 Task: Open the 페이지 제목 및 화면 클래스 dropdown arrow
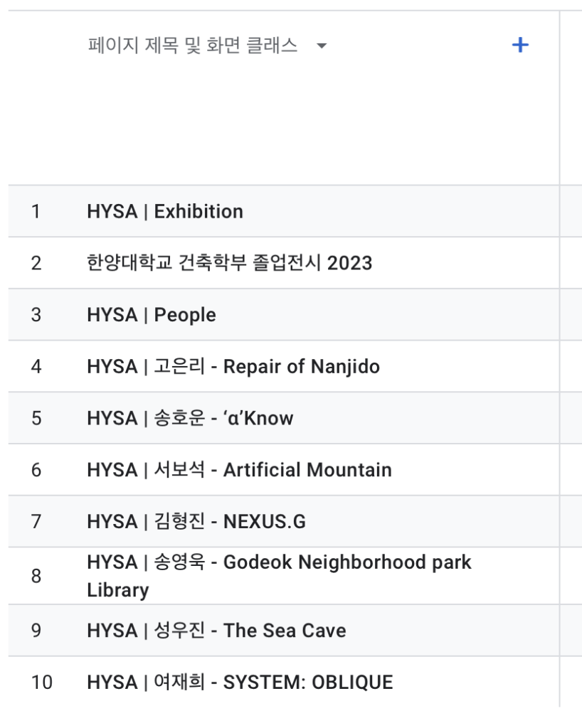click(322, 46)
